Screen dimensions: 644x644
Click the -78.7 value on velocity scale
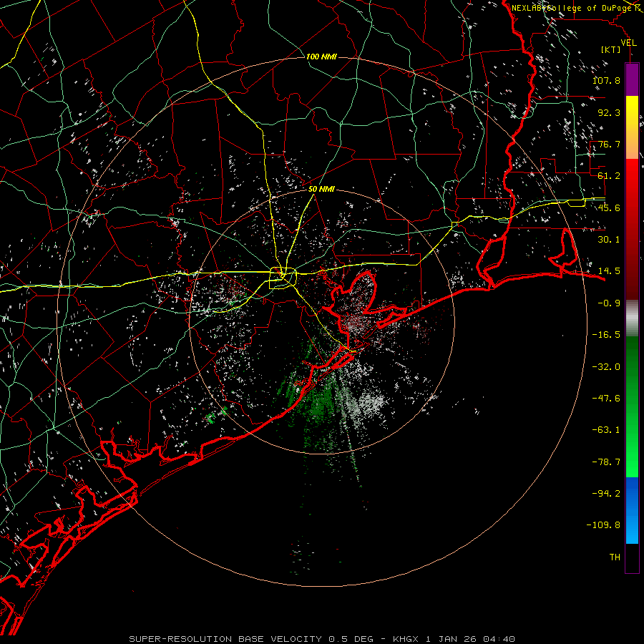(606, 462)
